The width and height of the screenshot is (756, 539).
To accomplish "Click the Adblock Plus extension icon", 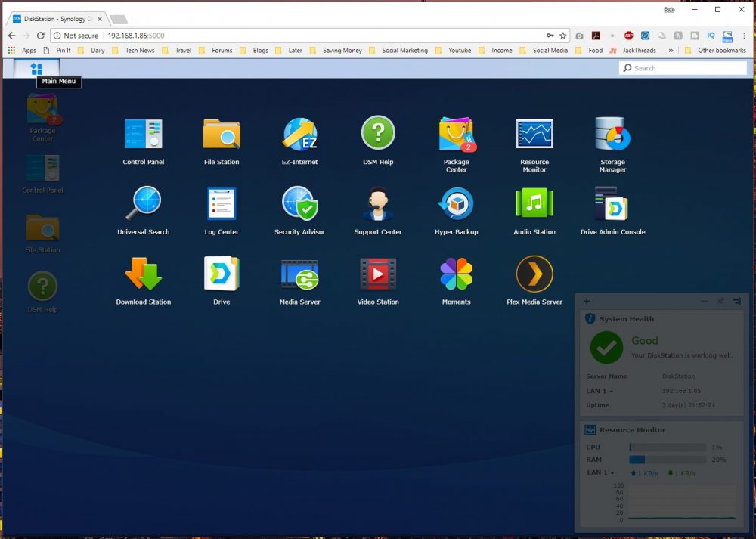I will tap(628, 36).
